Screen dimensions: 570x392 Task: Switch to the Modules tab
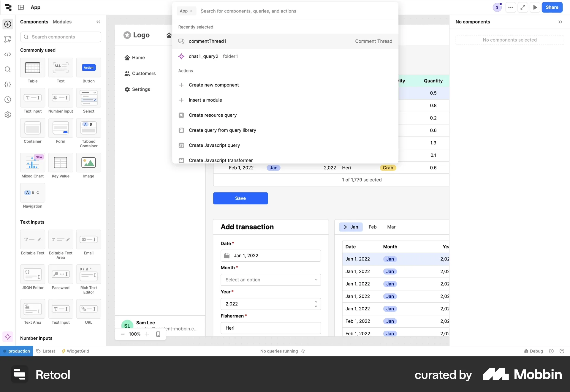tap(62, 22)
